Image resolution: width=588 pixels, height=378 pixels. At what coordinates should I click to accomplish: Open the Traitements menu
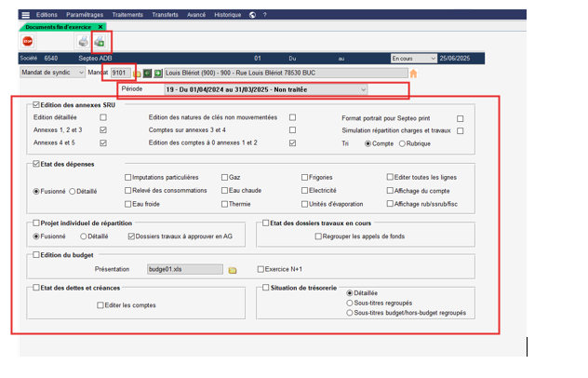pyautogui.click(x=126, y=15)
